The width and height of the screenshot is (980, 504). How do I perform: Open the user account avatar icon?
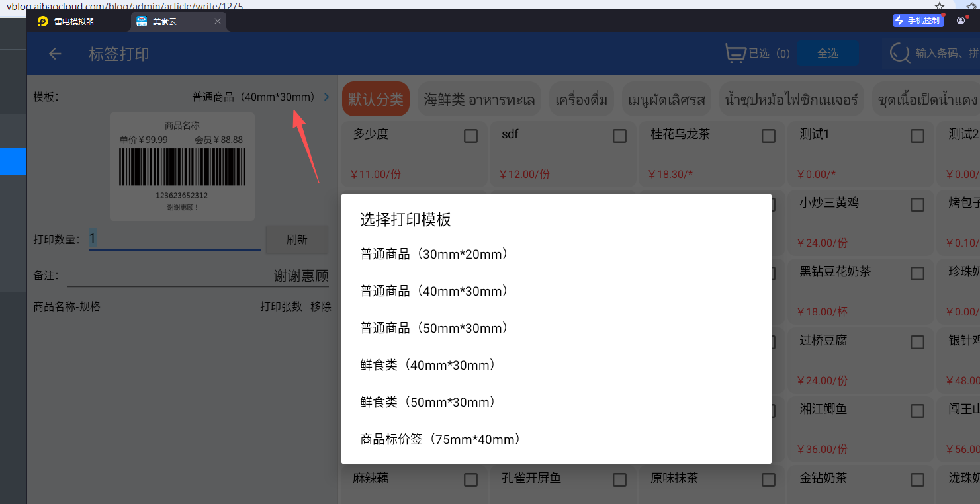point(961,21)
